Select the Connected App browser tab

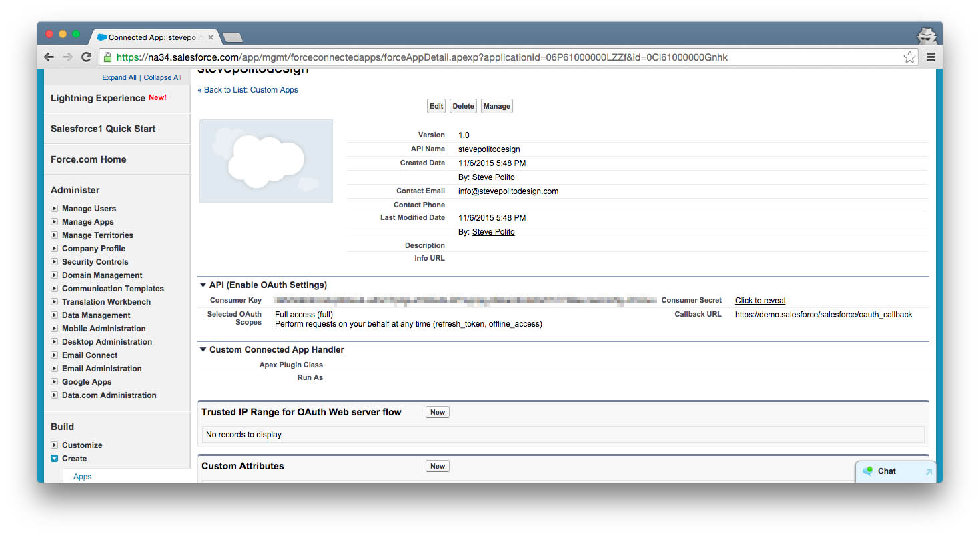(x=154, y=37)
